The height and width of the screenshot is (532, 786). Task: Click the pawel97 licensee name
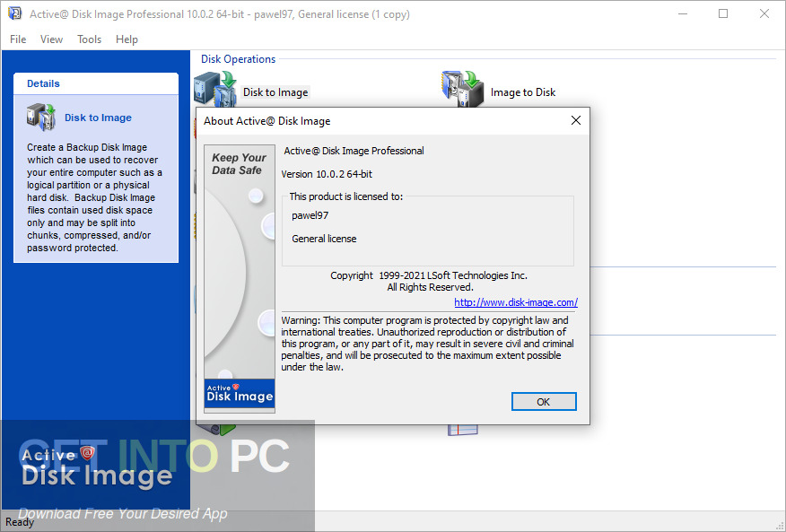pyautogui.click(x=310, y=215)
